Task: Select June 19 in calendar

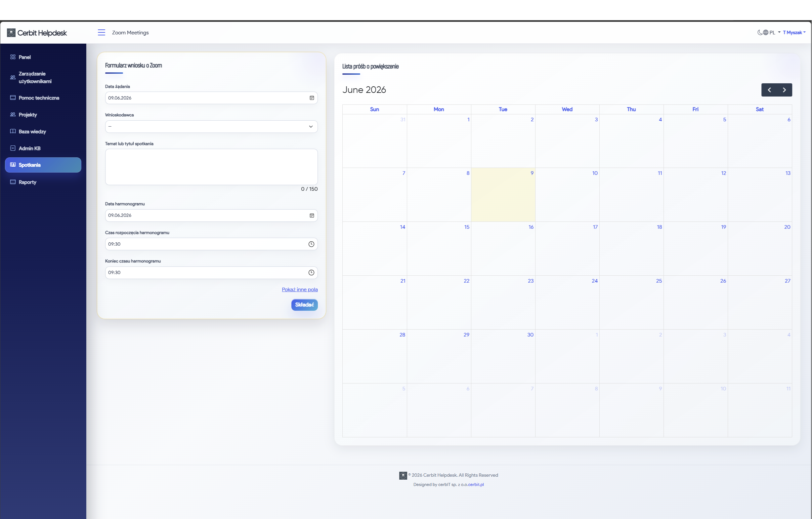Action: (x=696, y=249)
